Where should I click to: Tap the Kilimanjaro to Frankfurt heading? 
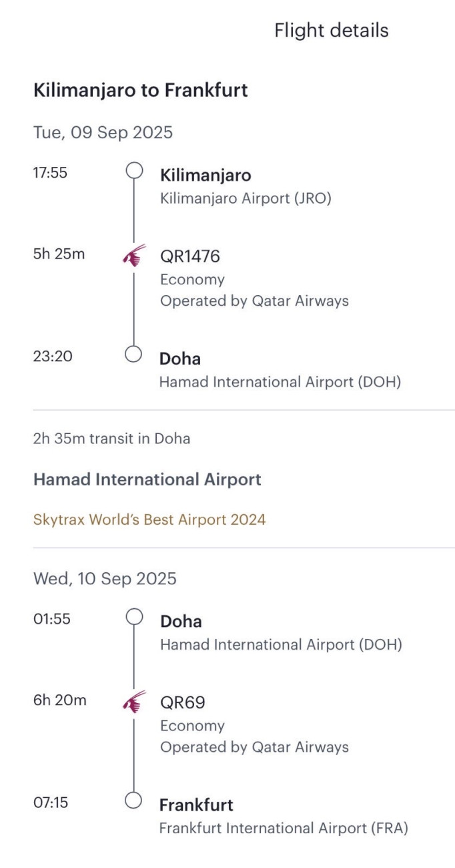tap(140, 90)
